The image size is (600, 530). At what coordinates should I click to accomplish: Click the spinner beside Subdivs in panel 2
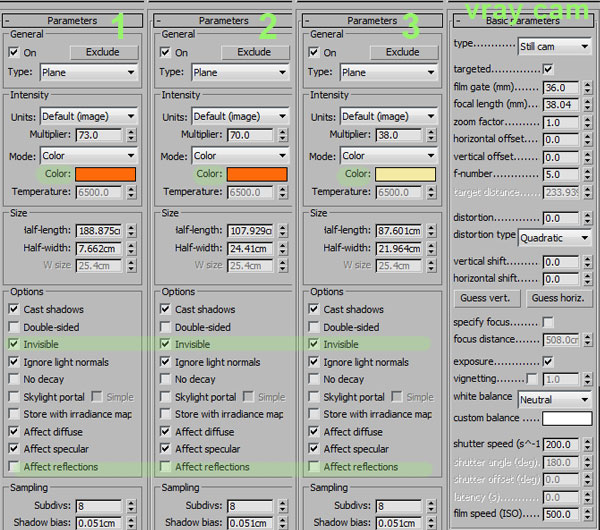[283, 506]
